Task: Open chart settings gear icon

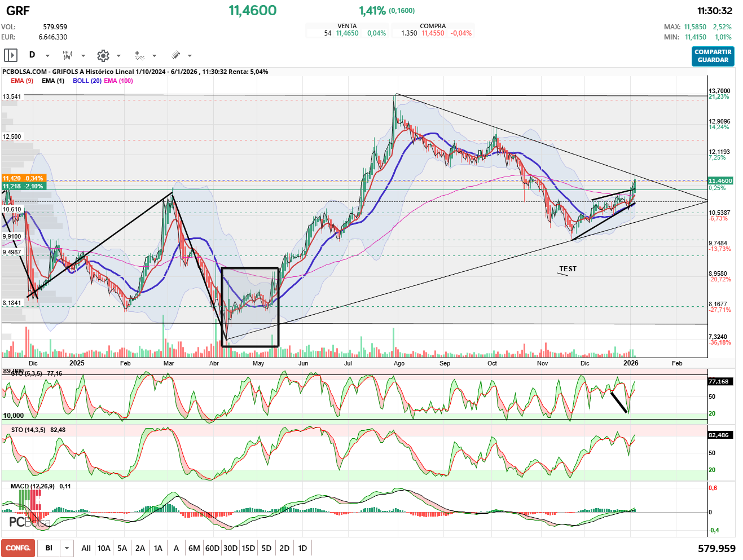Action: pyautogui.click(x=103, y=55)
